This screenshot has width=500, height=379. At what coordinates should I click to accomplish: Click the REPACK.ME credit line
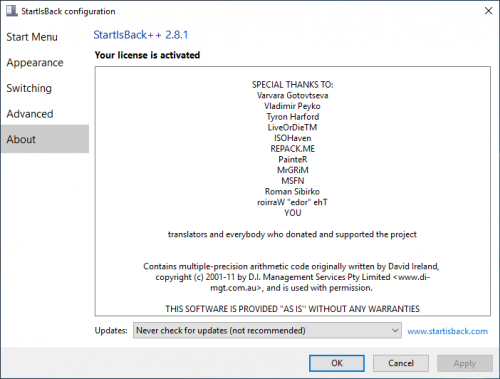click(x=293, y=149)
